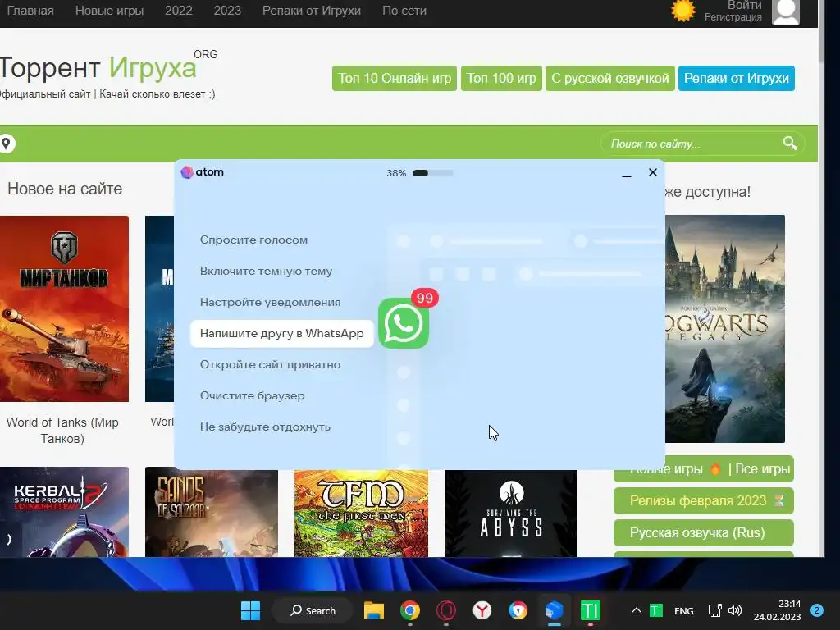Open TFM The First Men thumbnail
The image size is (840, 630).
[x=361, y=514]
